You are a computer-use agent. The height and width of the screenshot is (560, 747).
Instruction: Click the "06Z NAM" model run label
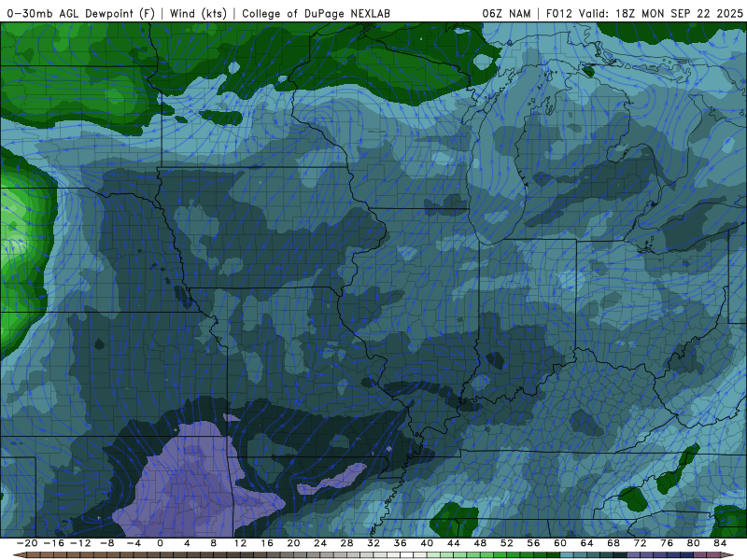tap(506, 13)
